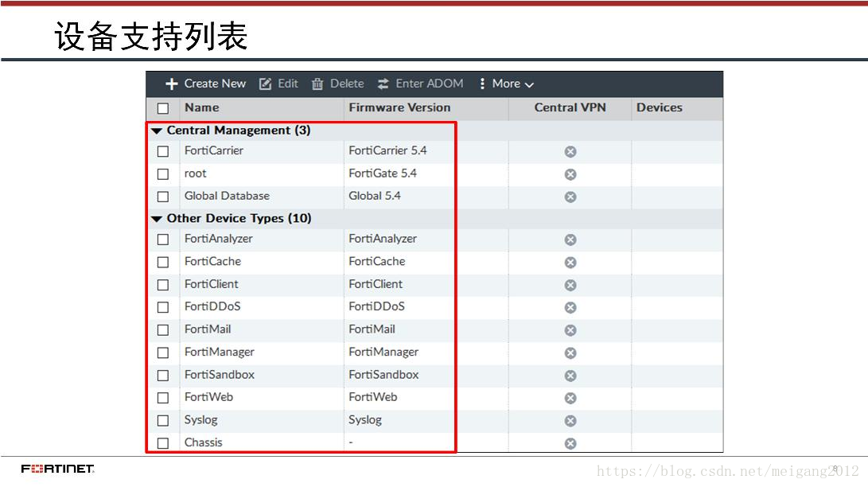Click Central VPN status icon for FortiSandbox
The width and height of the screenshot is (868, 487).
570,376
